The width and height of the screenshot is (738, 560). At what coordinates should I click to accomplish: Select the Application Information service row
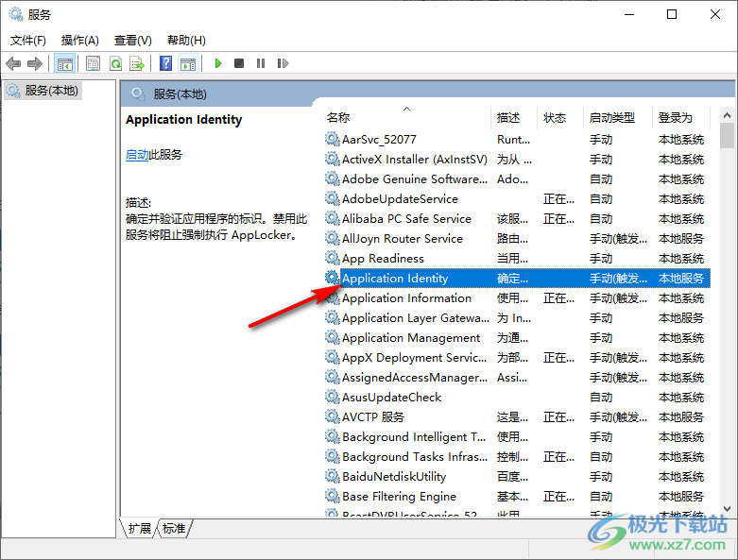pos(517,298)
